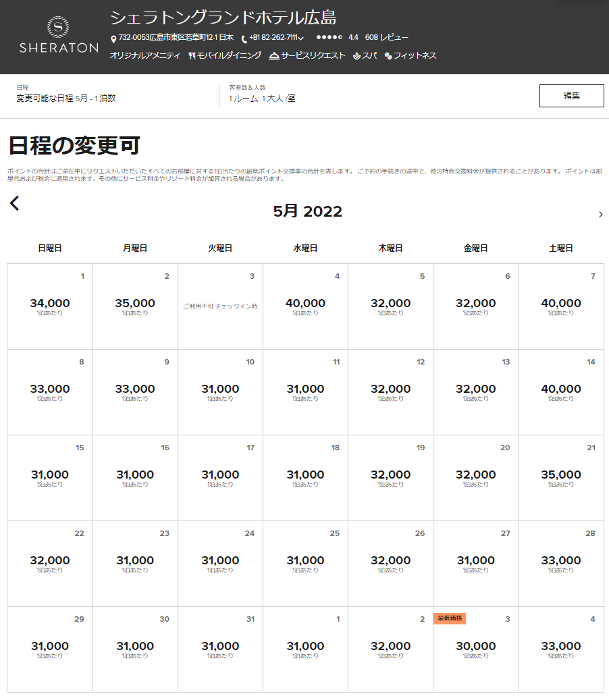This screenshot has height=700, width=609.
Task: Open オリジナルアメニティ amenity item
Action: tap(144, 56)
